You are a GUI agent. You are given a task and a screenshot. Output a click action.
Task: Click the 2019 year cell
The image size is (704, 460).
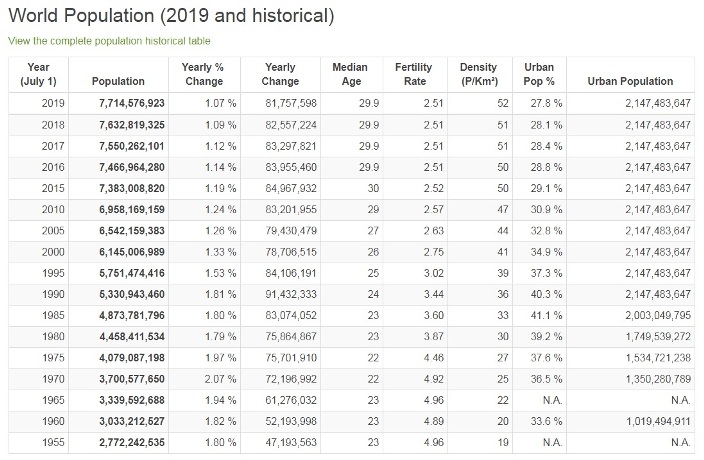click(x=53, y=103)
